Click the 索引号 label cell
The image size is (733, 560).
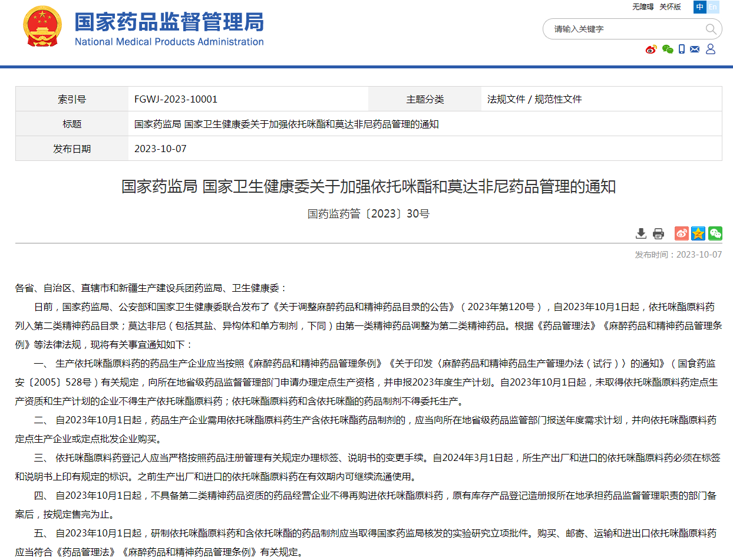pos(72,99)
